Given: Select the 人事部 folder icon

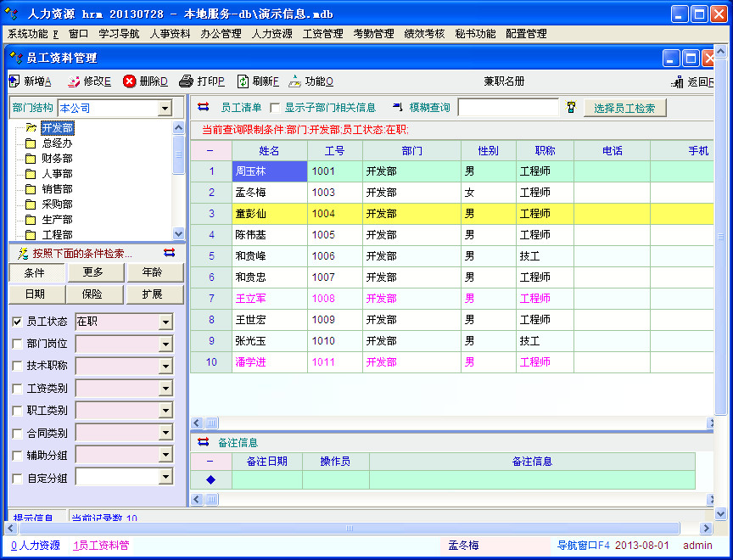Looking at the screenshot, I should (x=31, y=174).
